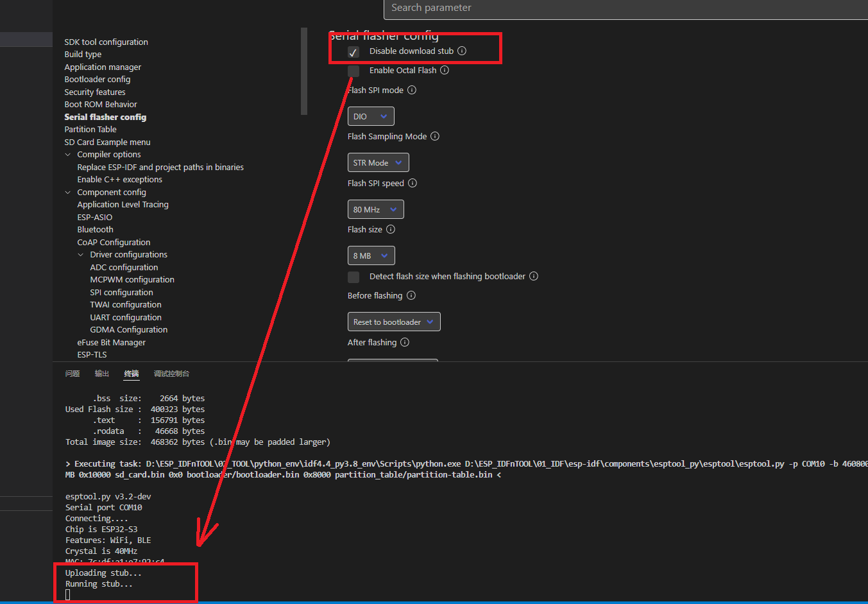
Task: Open help info for Disable download stub
Action: point(462,51)
